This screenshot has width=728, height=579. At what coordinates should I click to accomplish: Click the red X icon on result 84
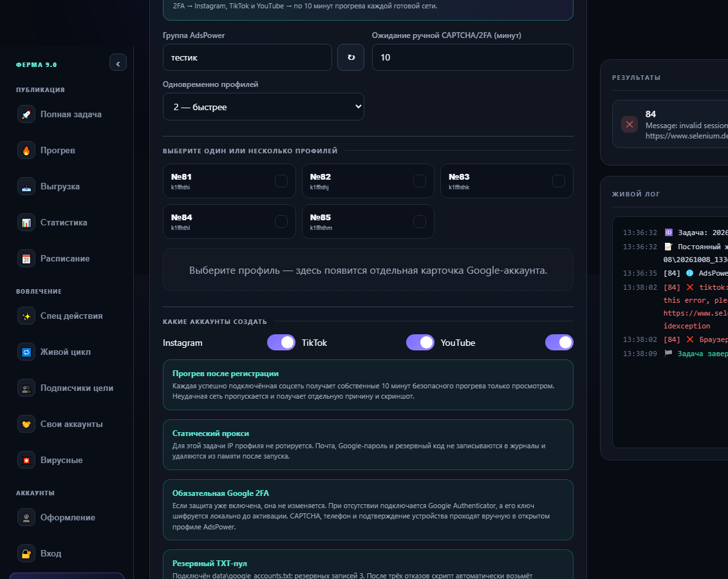630,124
